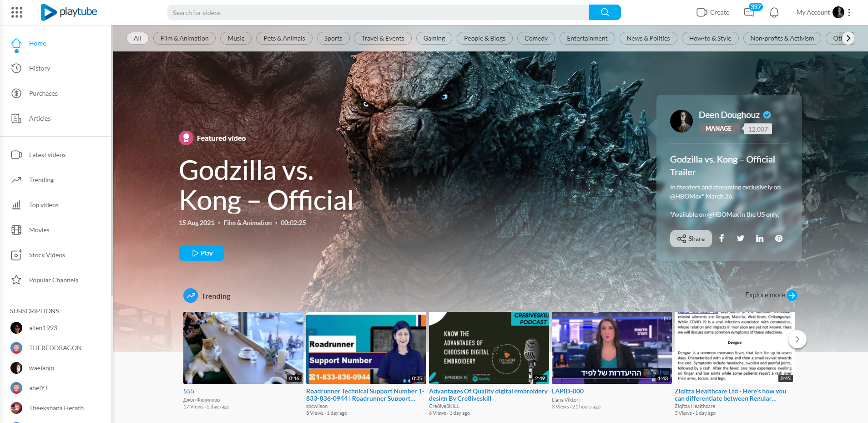This screenshot has height=423, width=868.
Task: Select the Gaming category tab
Action: pyautogui.click(x=434, y=38)
